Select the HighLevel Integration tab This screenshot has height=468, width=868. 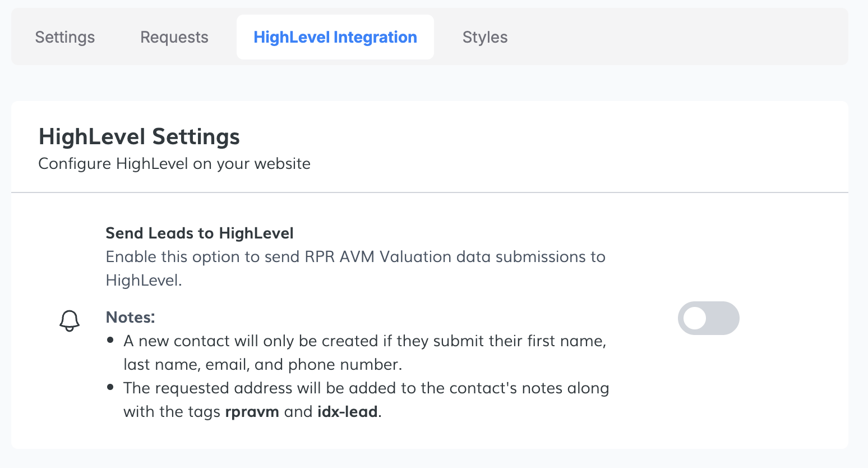(x=335, y=37)
